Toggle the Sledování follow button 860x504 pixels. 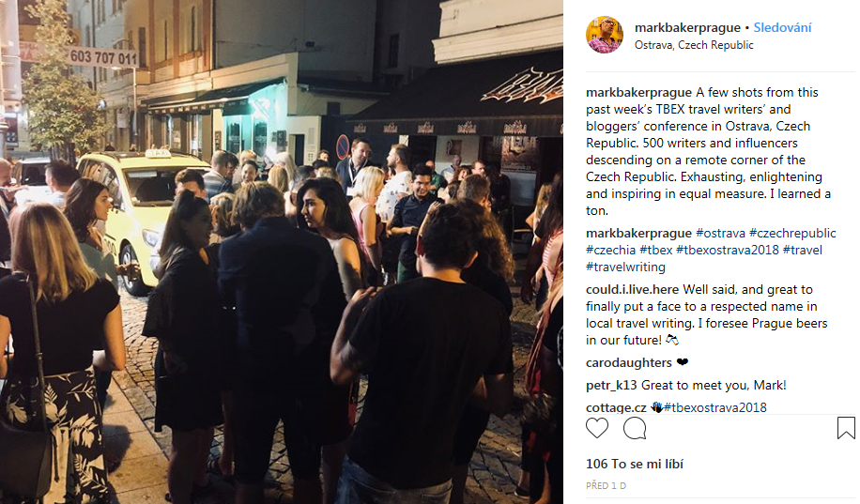[x=782, y=27]
